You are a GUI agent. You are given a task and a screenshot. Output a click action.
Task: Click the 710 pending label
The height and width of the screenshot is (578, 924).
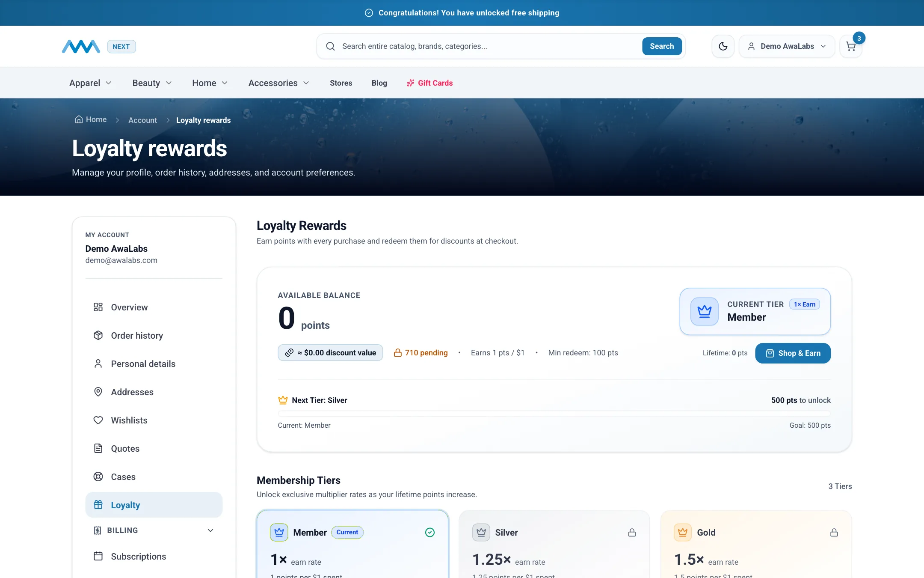421,352
